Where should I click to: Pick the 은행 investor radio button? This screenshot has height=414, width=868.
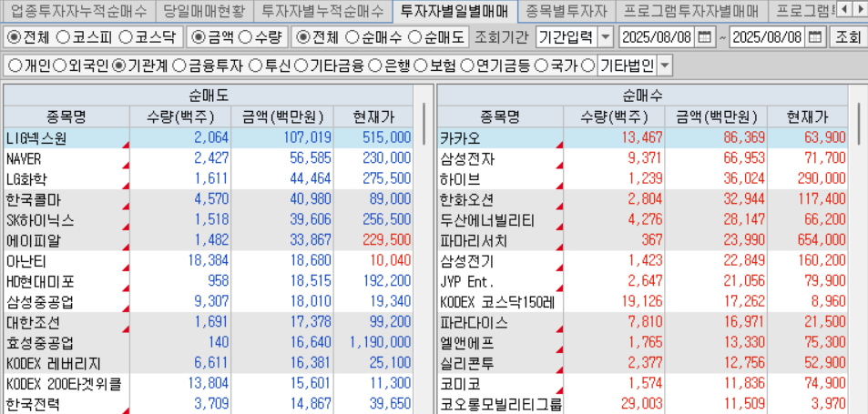tap(374, 66)
